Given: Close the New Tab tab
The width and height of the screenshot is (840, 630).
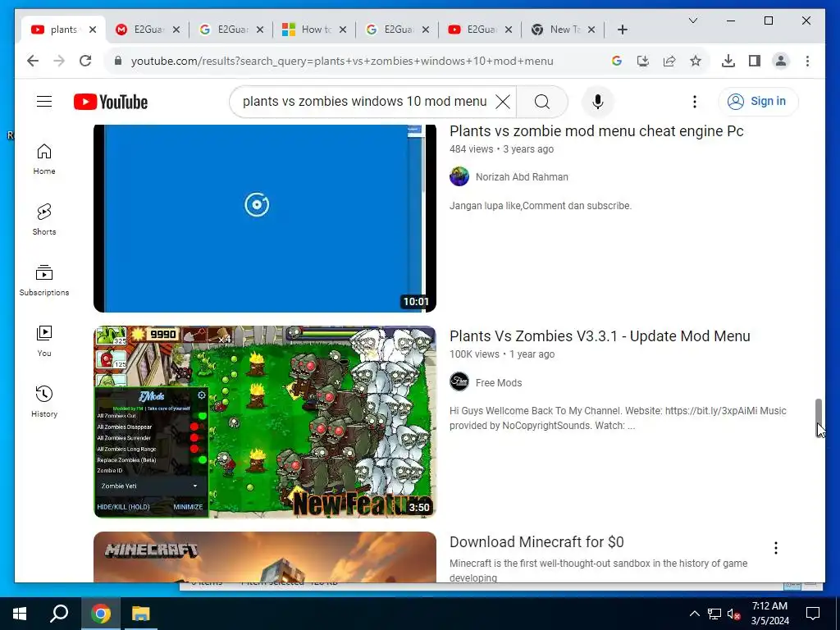Looking at the screenshot, I should (591, 30).
